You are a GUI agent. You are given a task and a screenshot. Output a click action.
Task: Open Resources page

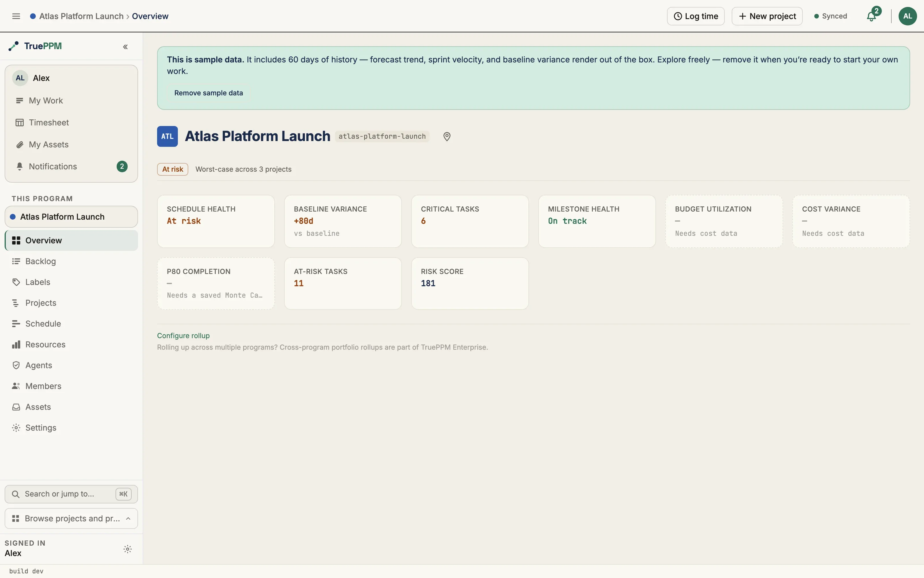coord(71,345)
